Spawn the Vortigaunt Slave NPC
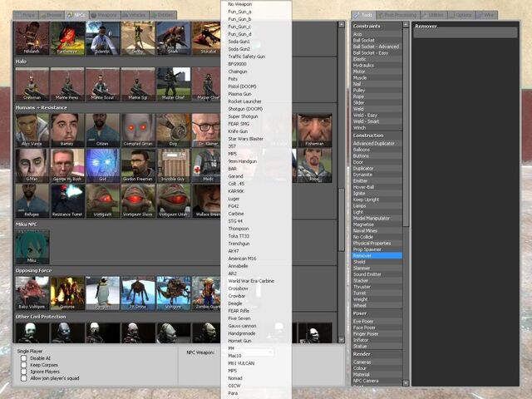Image resolution: width=532 pixels, height=399 pixels. [x=138, y=200]
